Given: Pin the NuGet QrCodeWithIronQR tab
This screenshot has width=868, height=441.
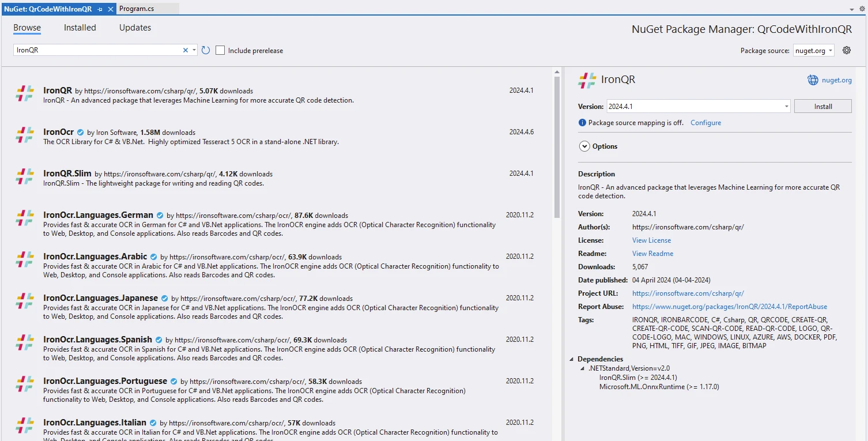Looking at the screenshot, I should pyautogui.click(x=100, y=9).
